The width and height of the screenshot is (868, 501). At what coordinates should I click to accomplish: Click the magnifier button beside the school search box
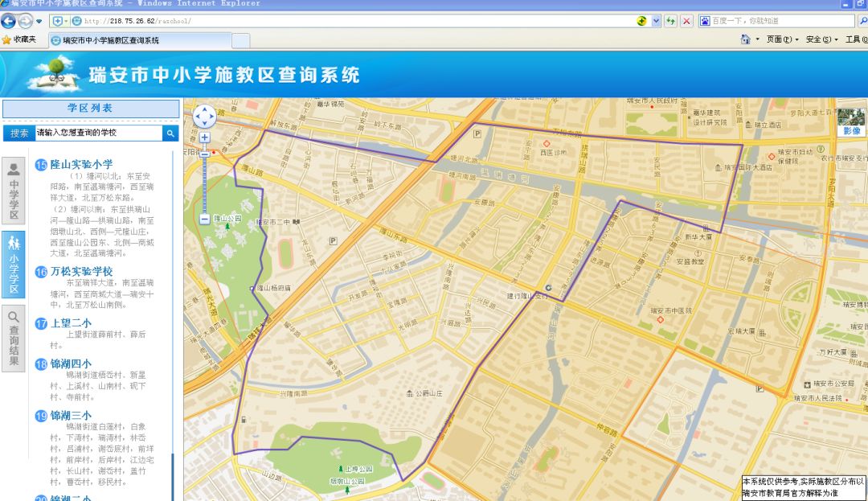pos(170,133)
